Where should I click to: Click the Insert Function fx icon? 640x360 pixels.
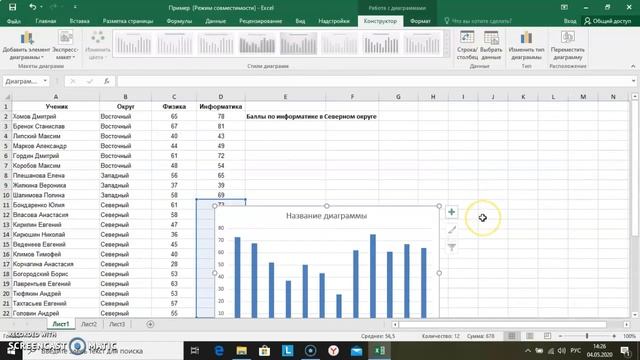(x=107, y=81)
